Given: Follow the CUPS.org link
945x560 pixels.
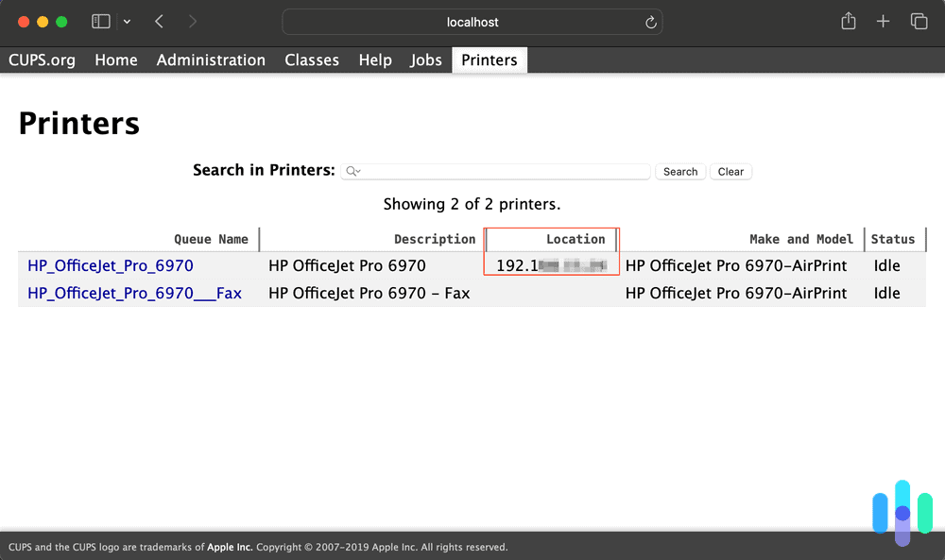Looking at the screenshot, I should (42, 59).
